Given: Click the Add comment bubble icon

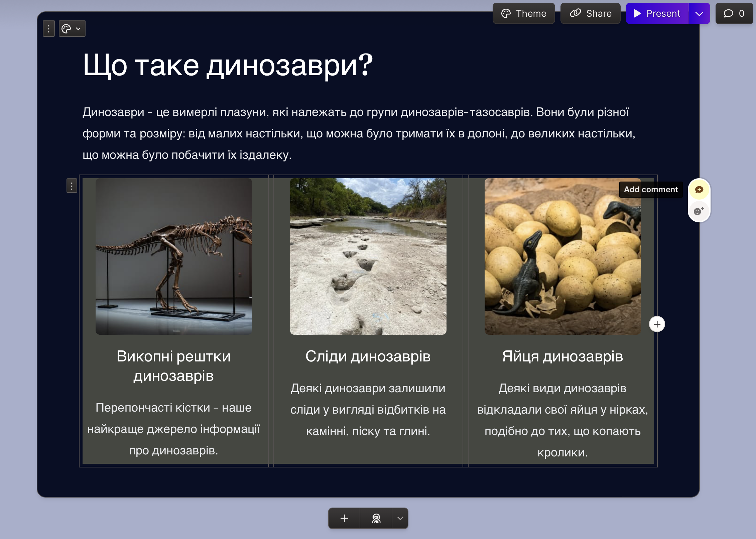Looking at the screenshot, I should tap(699, 190).
